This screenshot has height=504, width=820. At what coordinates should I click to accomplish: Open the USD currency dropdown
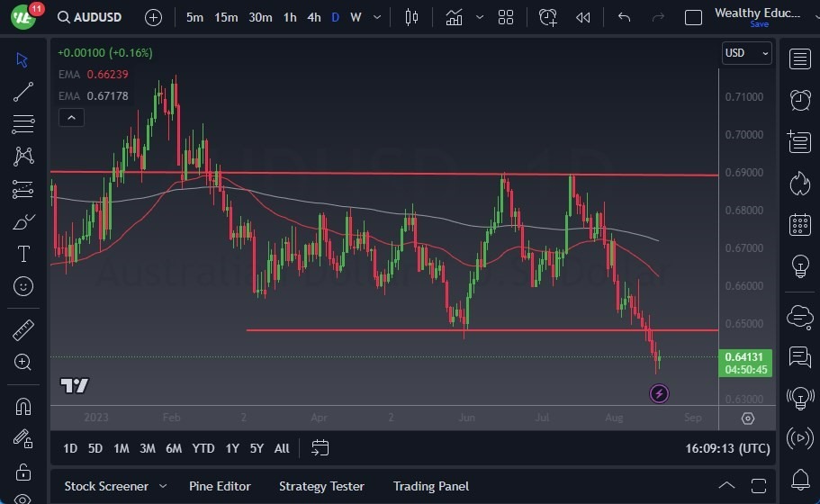pos(747,53)
